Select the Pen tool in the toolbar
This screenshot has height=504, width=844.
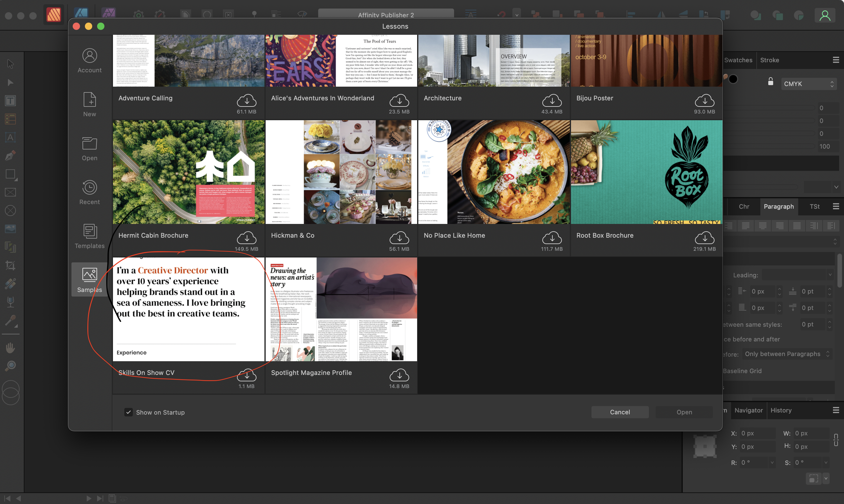click(11, 156)
